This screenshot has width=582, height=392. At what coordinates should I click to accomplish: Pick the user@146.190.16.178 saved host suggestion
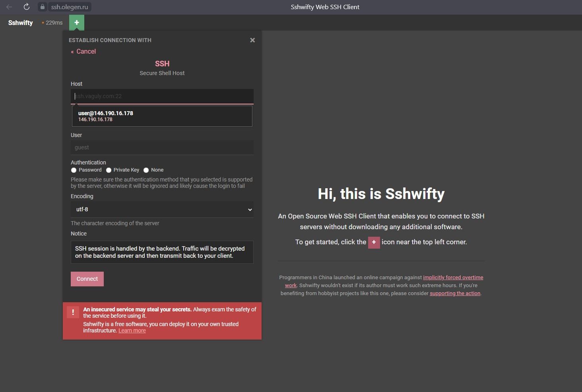[162, 116]
